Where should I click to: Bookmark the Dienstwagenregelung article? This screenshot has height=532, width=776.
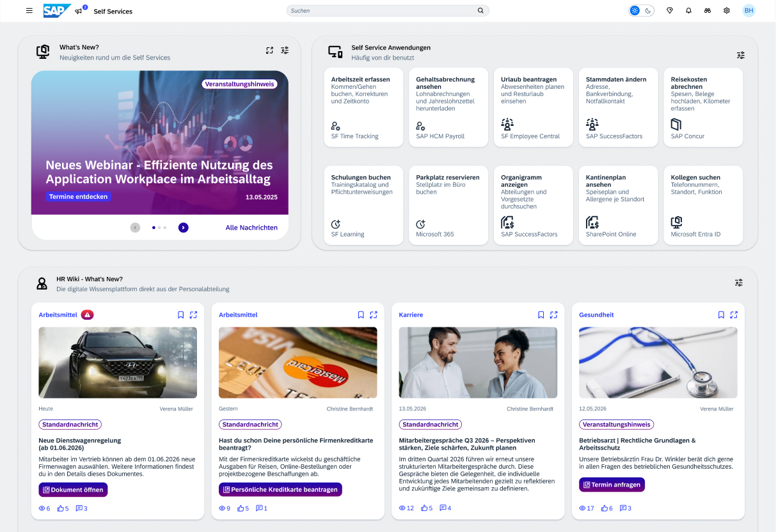point(181,315)
